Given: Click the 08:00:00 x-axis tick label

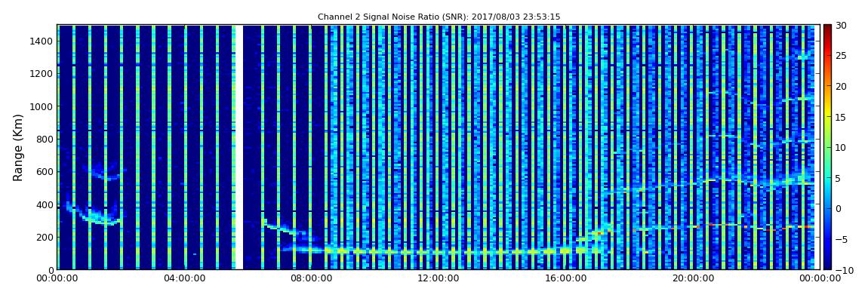Looking at the screenshot, I should tap(311, 279).
